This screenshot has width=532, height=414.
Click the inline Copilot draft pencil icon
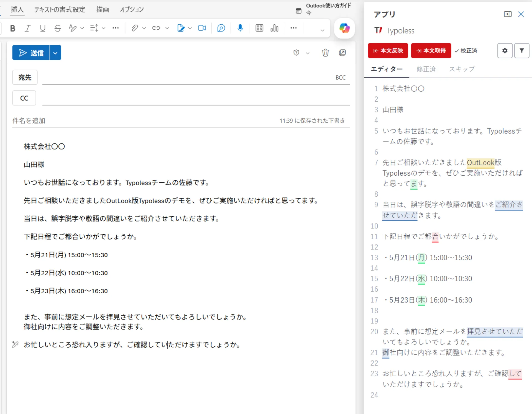[x=15, y=344]
